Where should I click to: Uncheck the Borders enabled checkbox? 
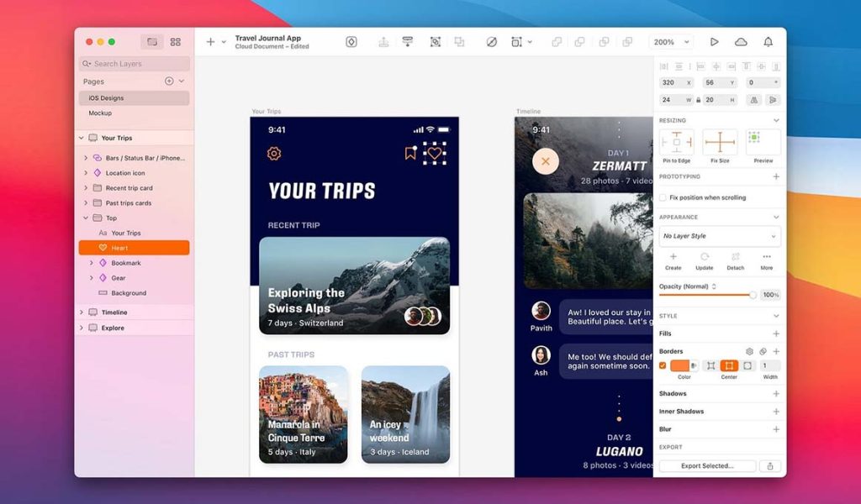coord(663,365)
